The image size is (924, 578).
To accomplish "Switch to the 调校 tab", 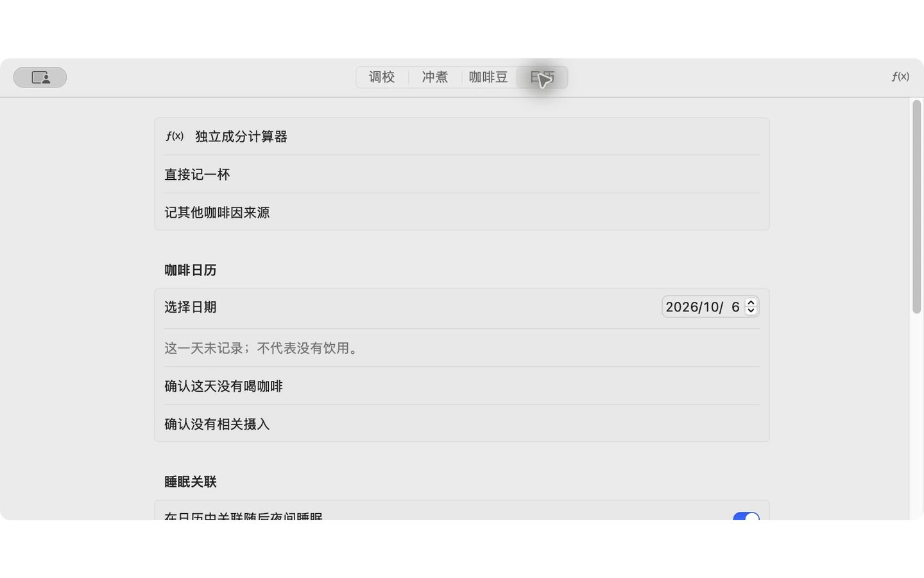I will (382, 77).
